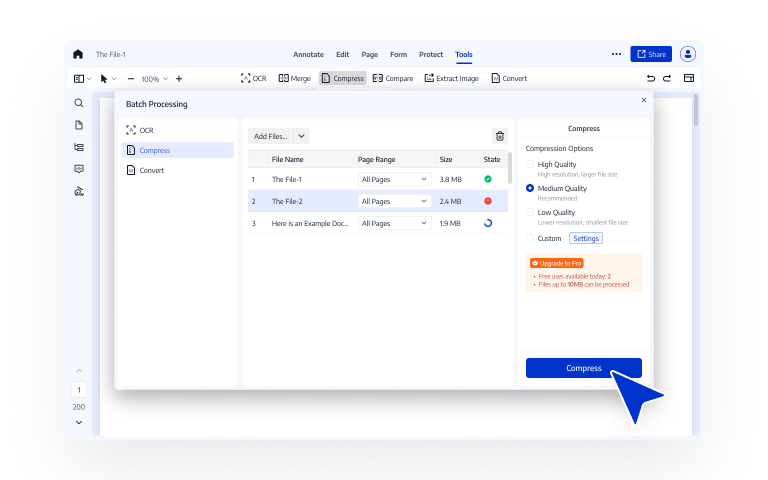Switch to the Edit tab
The image size is (768, 480).
tap(342, 54)
